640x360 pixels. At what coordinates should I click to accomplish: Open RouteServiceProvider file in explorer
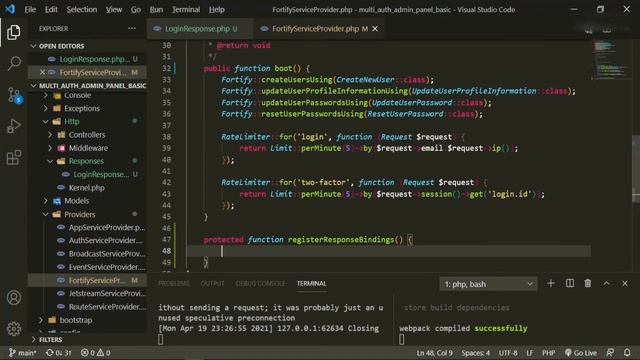87,307
